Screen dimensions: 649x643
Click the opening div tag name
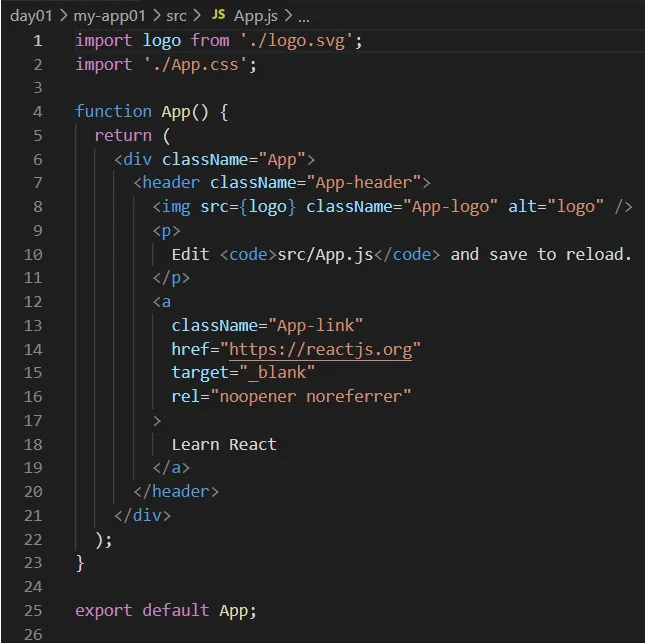pyautogui.click(x=137, y=160)
